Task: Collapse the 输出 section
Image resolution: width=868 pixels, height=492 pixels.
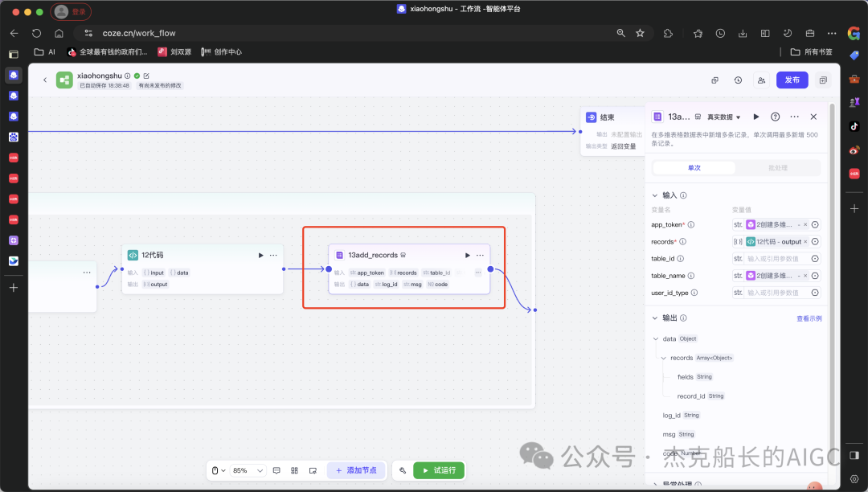Action: tap(655, 318)
